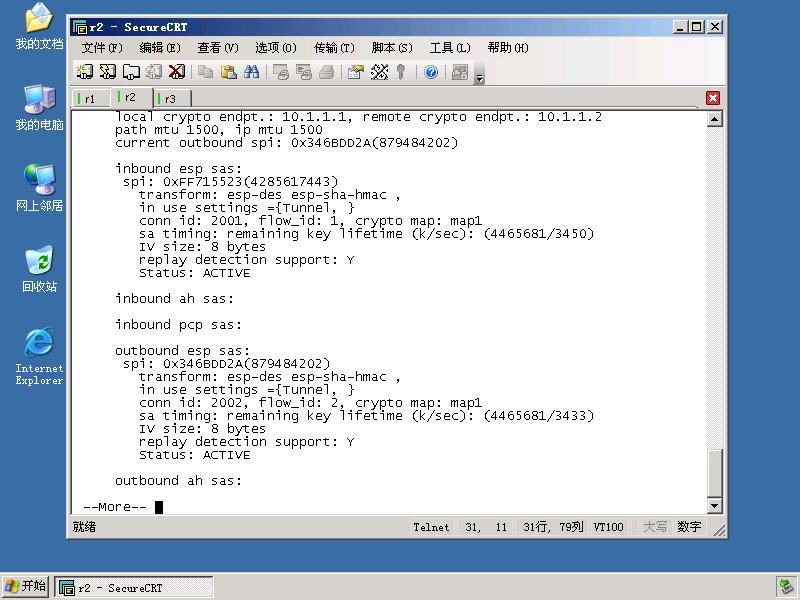The width and height of the screenshot is (800, 600).
Task: Click the 31行, 79列 status entry
Action: pyautogui.click(x=553, y=527)
